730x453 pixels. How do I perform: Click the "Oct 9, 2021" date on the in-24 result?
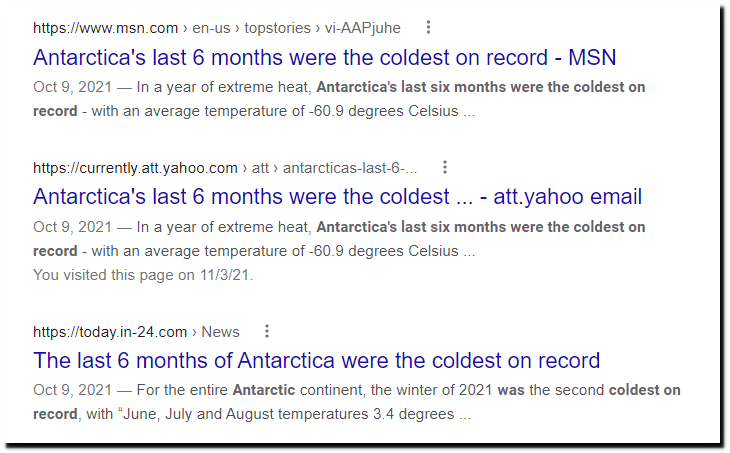click(x=73, y=390)
